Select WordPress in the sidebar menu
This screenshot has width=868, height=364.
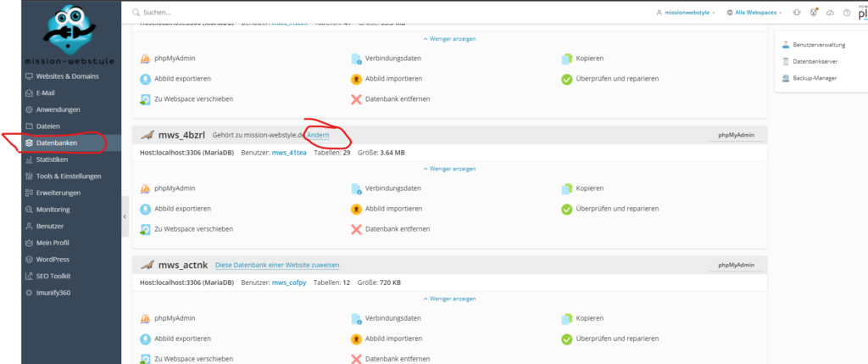click(53, 259)
